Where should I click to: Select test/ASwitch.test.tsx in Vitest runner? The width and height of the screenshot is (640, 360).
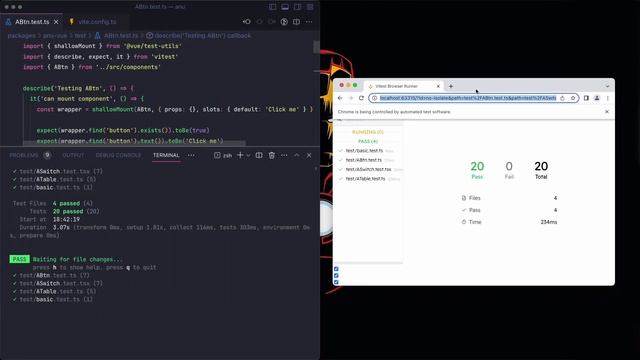(x=369, y=169)
